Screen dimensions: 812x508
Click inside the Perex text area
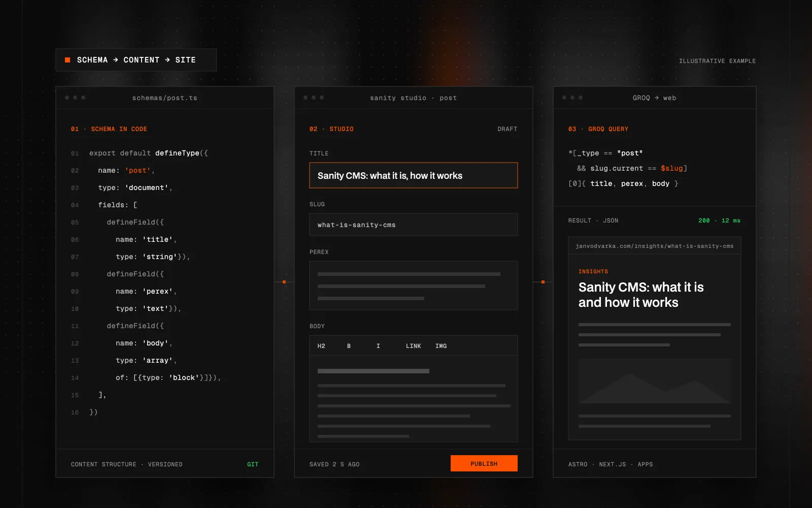pyautogui.click(x=414, y=285)
